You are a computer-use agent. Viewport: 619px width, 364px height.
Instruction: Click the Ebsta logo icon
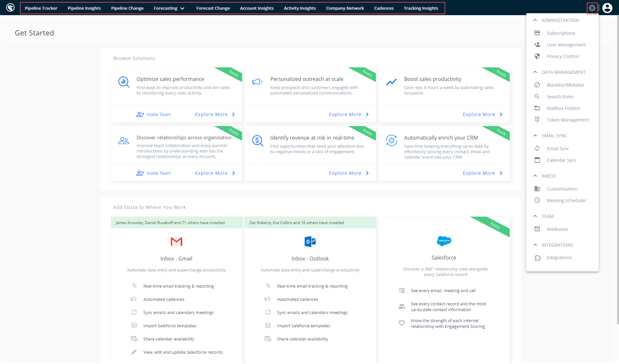pyautogui.click(x=10, y=7)
